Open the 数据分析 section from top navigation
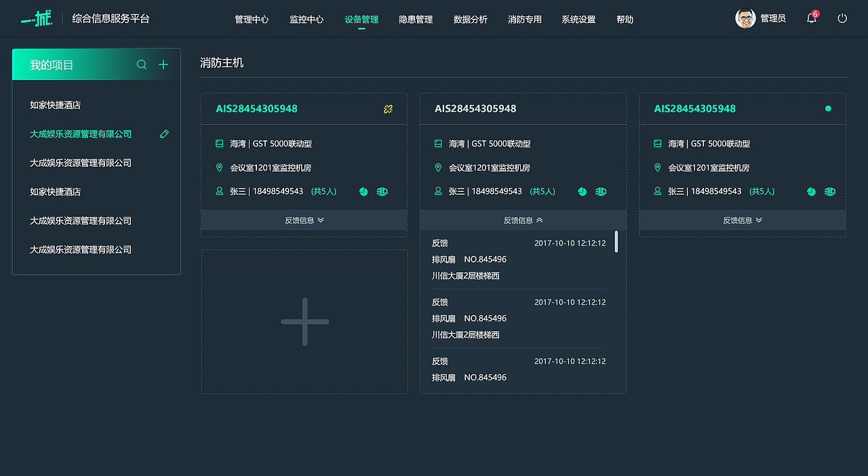This screenshot has width=868, height=476. [x=471, y=20]
